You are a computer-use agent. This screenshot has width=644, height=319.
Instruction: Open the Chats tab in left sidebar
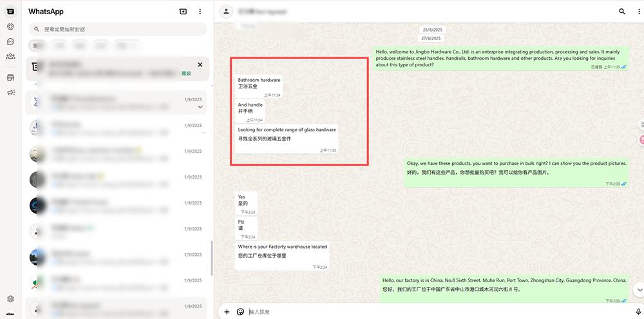pyautogui.click(x=11, y=12)
